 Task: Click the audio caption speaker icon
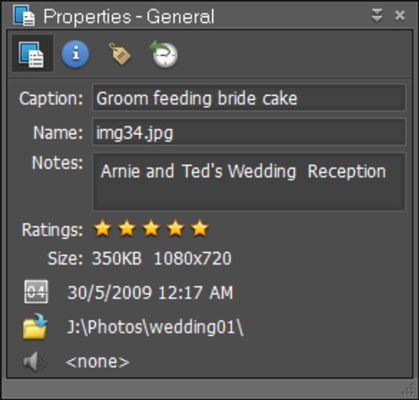(x=35, y=362)
